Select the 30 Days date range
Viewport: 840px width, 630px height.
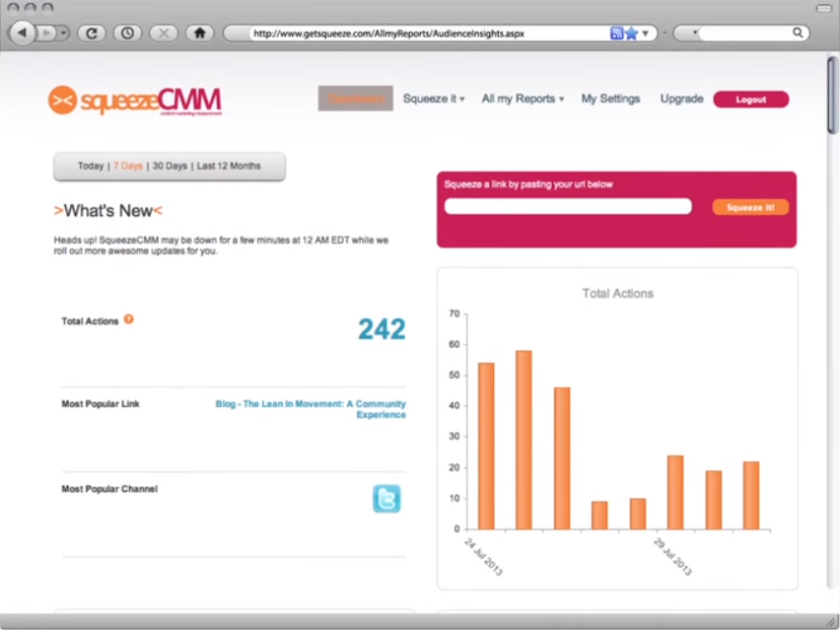coord(170,166)
